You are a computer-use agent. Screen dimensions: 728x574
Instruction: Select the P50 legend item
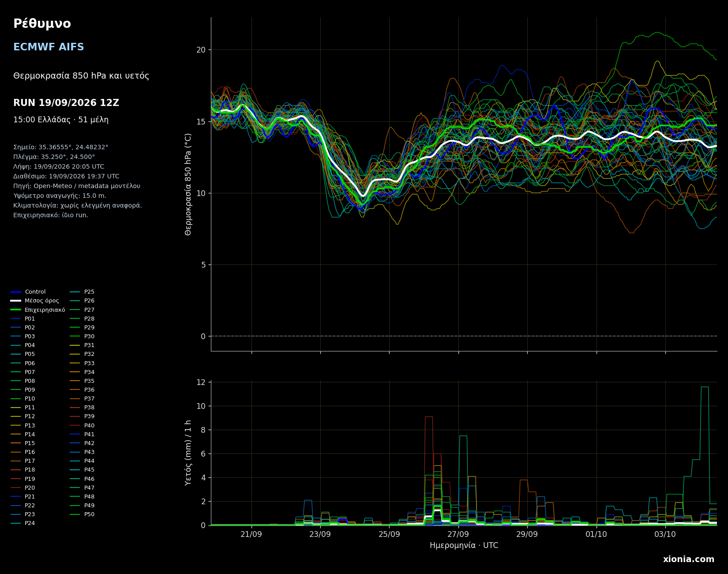(x=83, y=514)
